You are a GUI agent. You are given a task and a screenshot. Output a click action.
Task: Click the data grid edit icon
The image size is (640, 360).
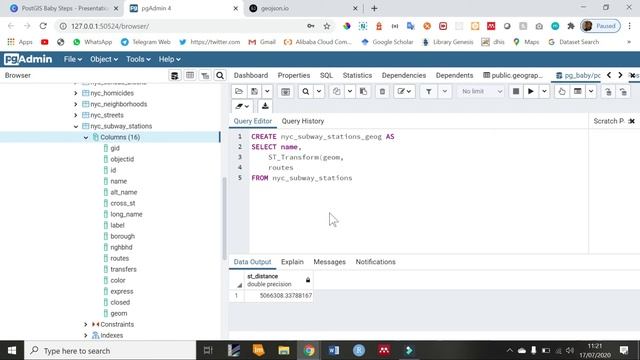point(285,91)
